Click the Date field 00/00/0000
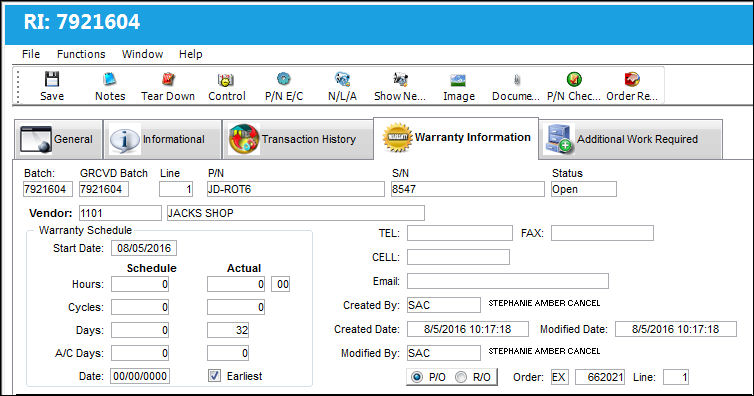Viewport: 754px width, 396px height. pos(140,376)
